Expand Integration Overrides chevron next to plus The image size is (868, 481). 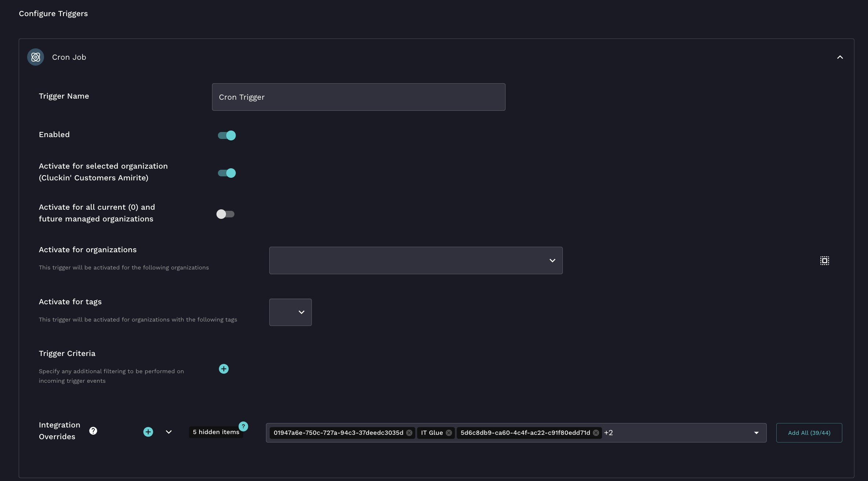[169, 432]
